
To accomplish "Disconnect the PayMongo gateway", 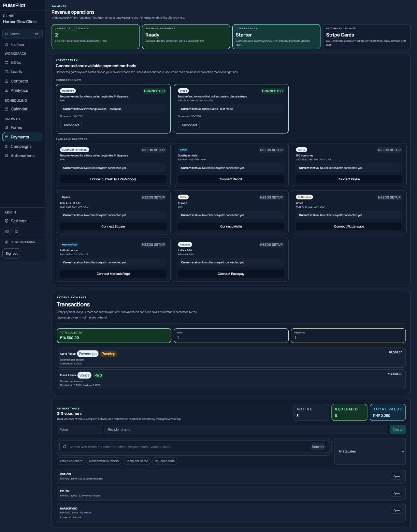I will 71,125.
